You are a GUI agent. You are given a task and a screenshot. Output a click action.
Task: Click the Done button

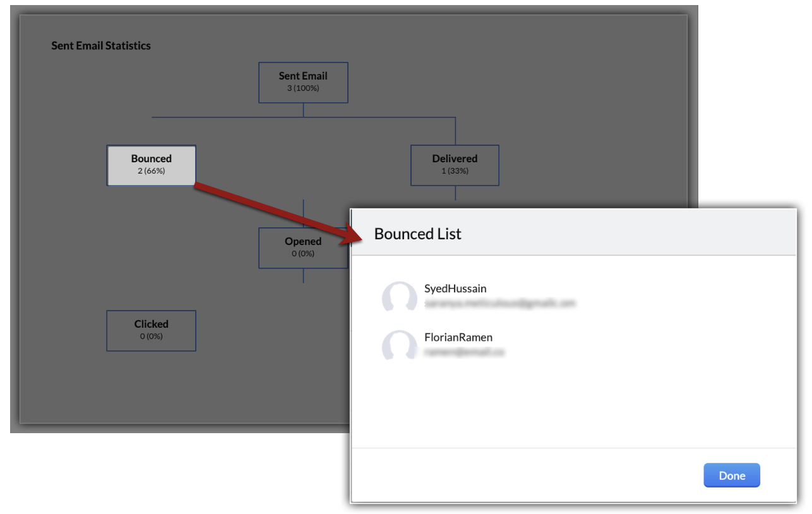731,475
